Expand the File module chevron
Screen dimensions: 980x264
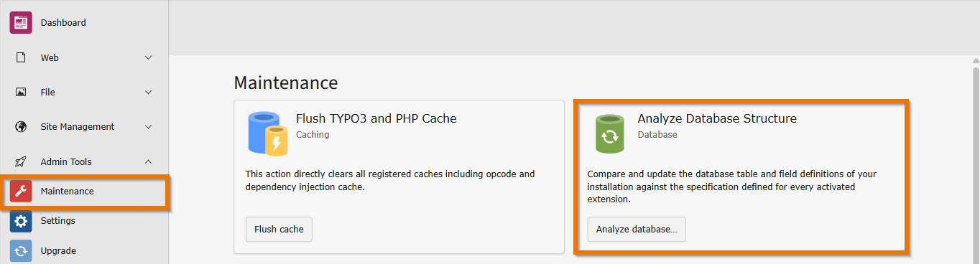point(148,92)
